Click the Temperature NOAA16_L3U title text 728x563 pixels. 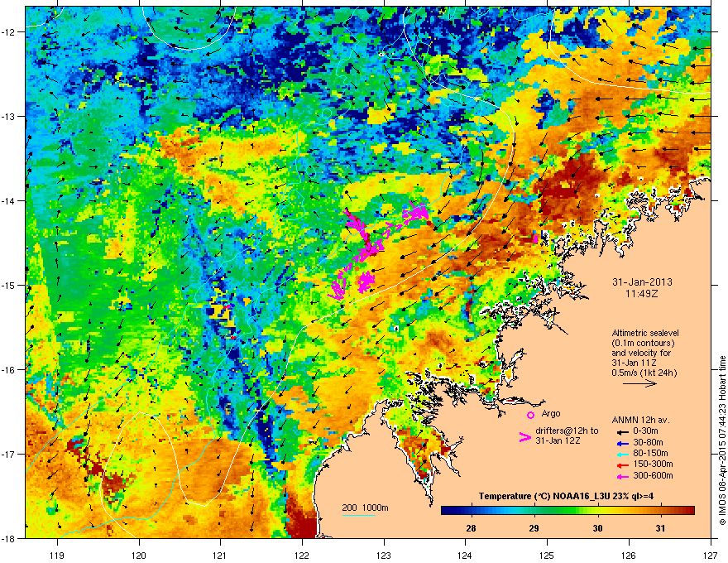[x=566, y=497]
